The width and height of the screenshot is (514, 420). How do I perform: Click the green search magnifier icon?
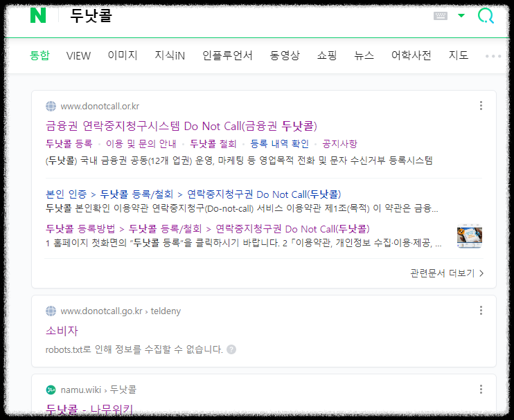(486, 16)
